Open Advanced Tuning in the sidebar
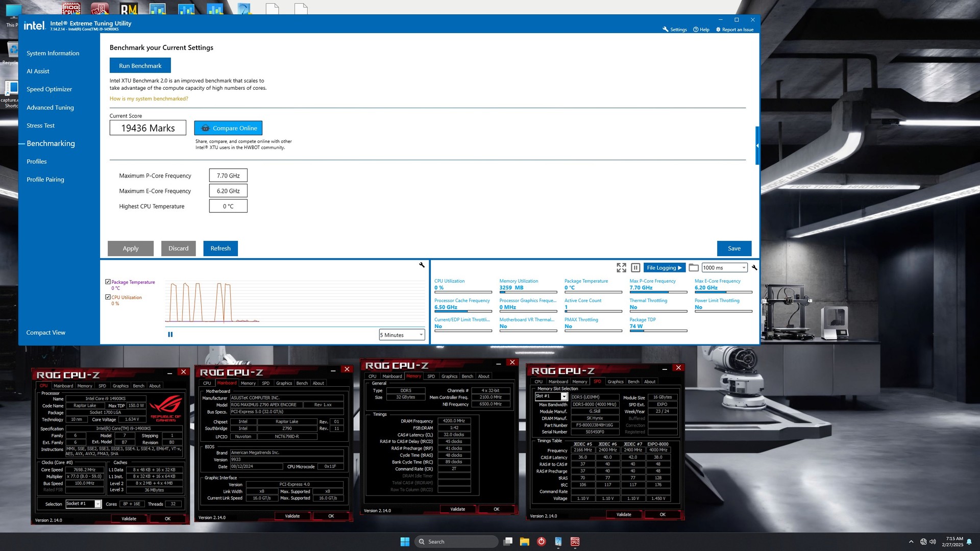This screenshot has height=551, width=980. tap(50, 108)
